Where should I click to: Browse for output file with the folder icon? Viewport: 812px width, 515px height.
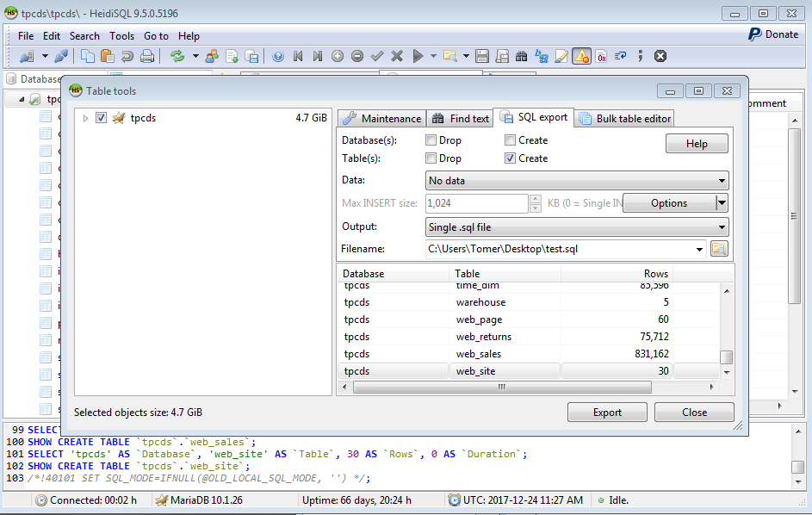[719, 249]
